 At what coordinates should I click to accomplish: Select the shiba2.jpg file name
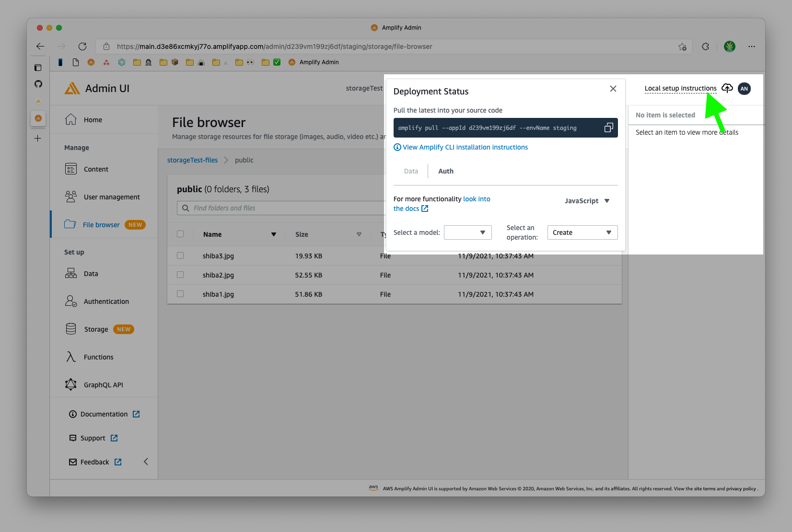pos(218,275)
